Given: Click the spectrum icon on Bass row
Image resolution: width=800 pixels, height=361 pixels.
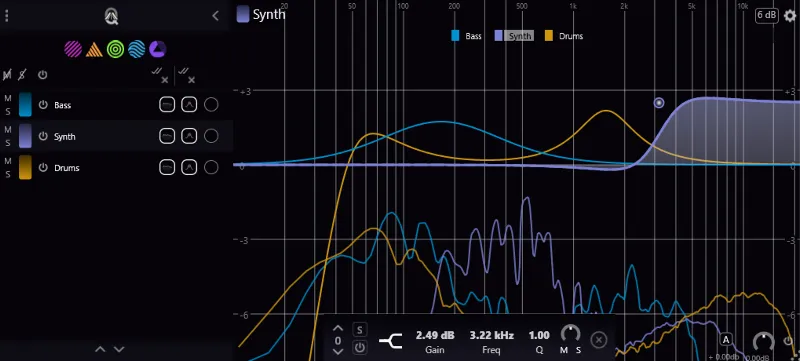Looking at the screenshot, I should 167,105.
